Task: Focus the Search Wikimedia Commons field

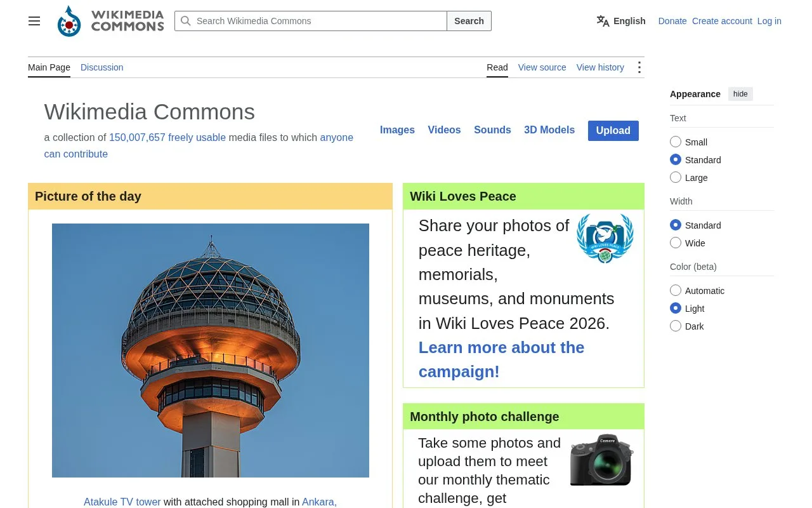Action: 311,21
